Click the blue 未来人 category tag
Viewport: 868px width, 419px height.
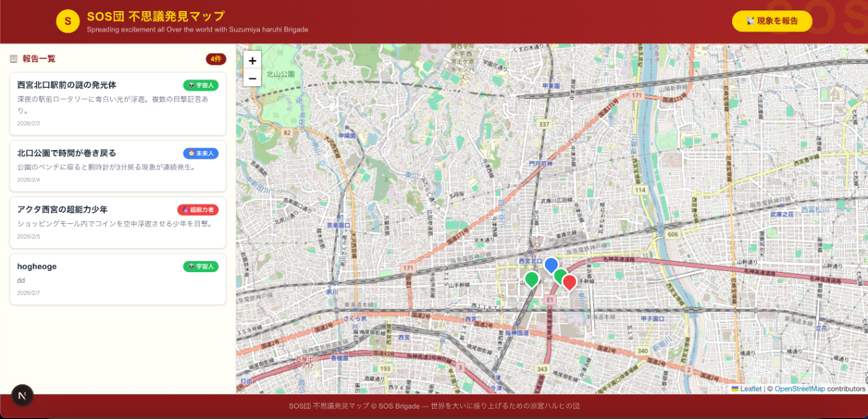[x=201, y=153]
